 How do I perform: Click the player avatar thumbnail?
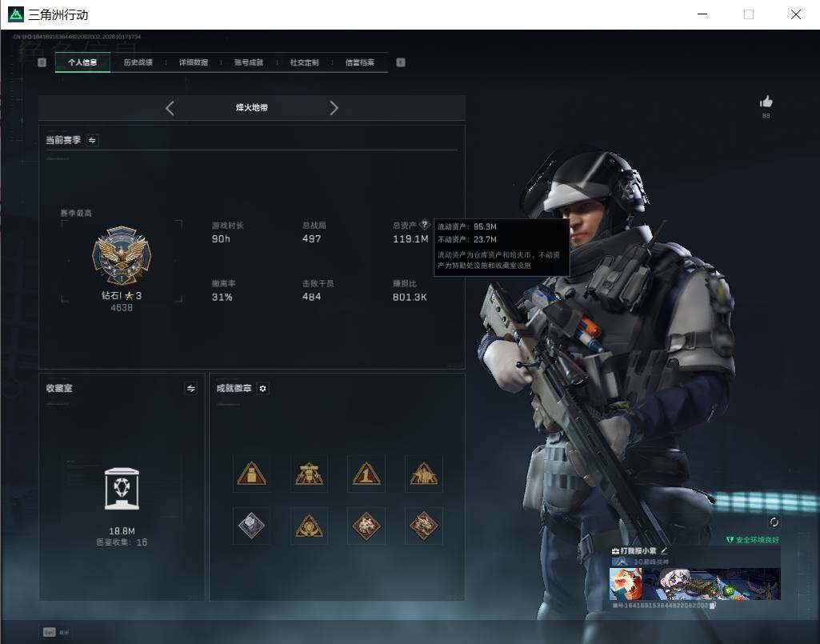pos(626,584)
